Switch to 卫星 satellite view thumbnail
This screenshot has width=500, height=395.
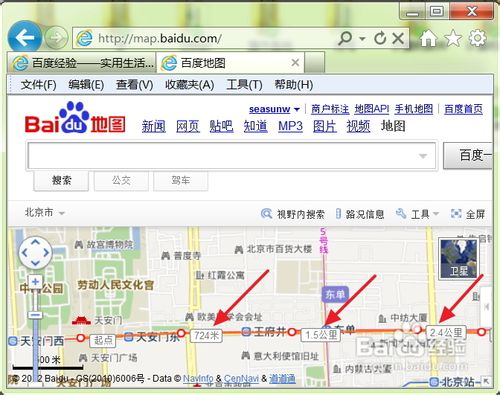[459, 258]
